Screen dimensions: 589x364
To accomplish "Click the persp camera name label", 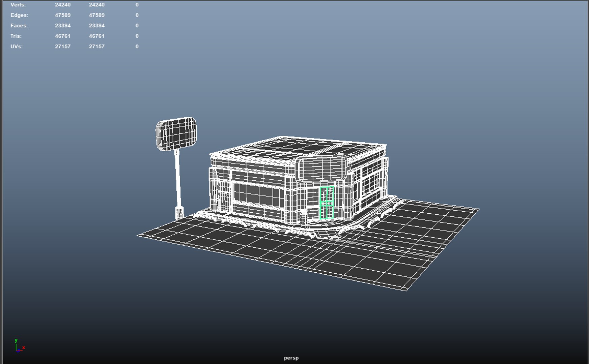I will (291, 358).
